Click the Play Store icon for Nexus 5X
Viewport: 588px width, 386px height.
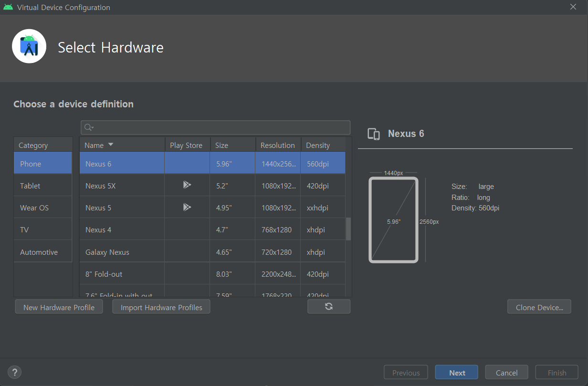coord(187,185)
